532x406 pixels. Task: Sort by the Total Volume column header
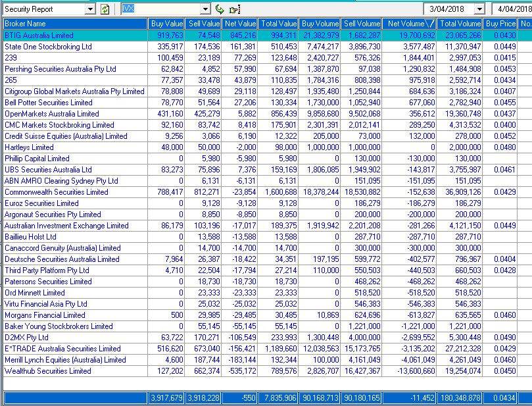(x=460, y=24)
